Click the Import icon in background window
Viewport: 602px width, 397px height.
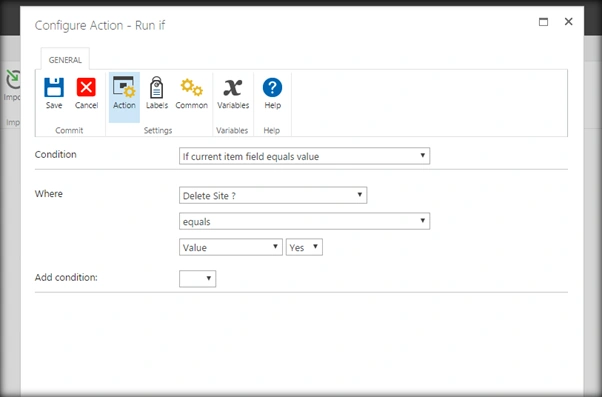click(x=13, y=80)
